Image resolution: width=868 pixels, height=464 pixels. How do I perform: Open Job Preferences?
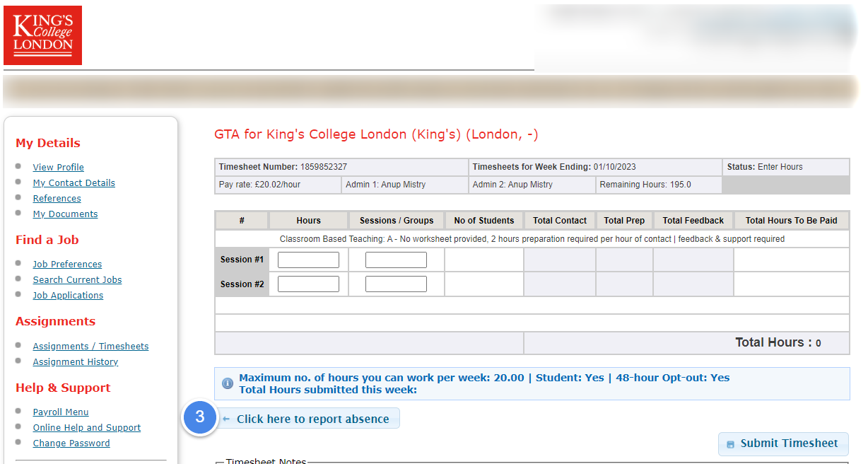67,264
